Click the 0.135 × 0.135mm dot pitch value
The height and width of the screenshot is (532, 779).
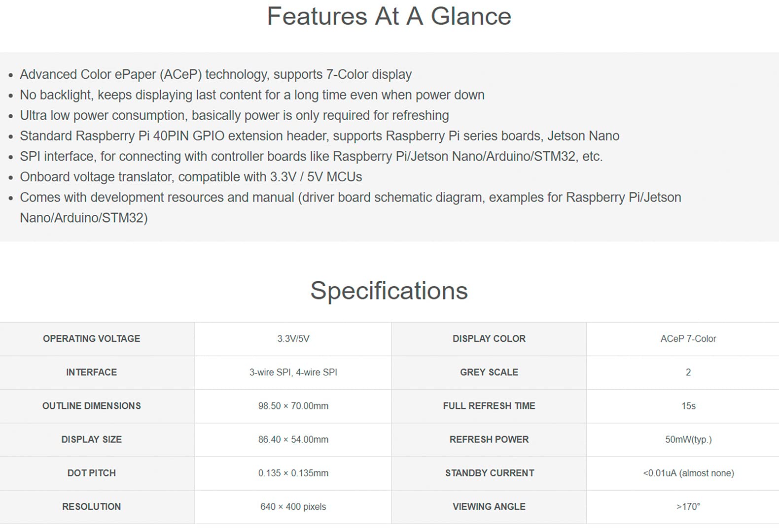pyautogui.click(x=293, y=473)
